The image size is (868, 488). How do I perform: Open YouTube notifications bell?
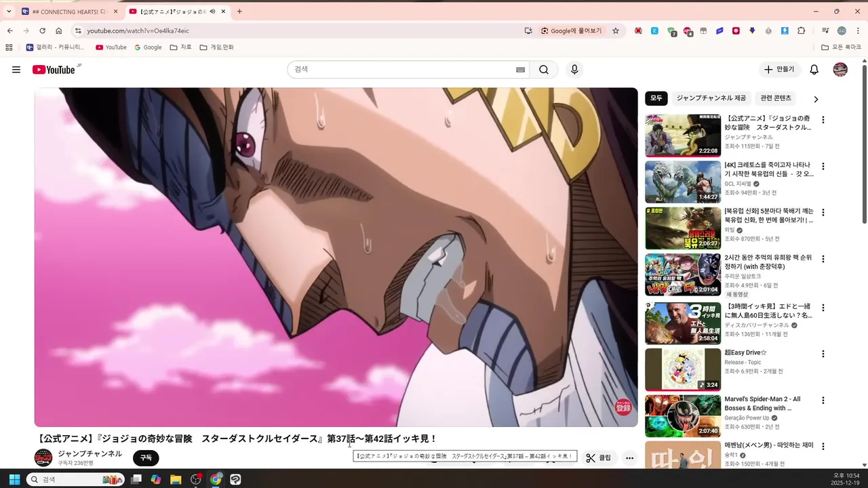(814, 70)
